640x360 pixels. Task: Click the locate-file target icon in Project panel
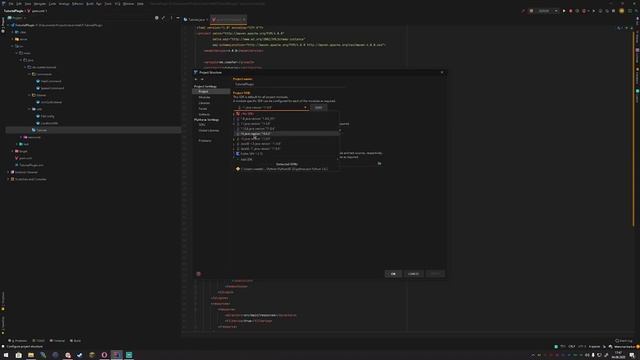pos(157,18)
